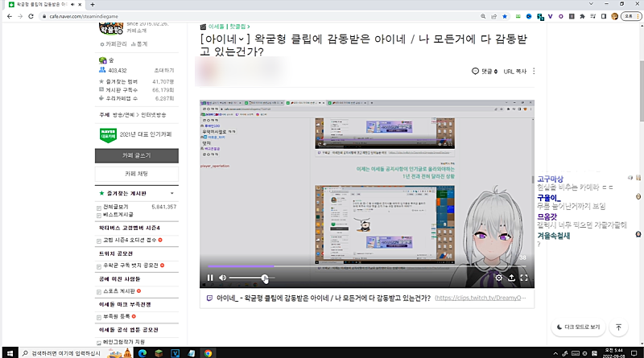
Task: Seek on the video progress bar
Action: 367,266
